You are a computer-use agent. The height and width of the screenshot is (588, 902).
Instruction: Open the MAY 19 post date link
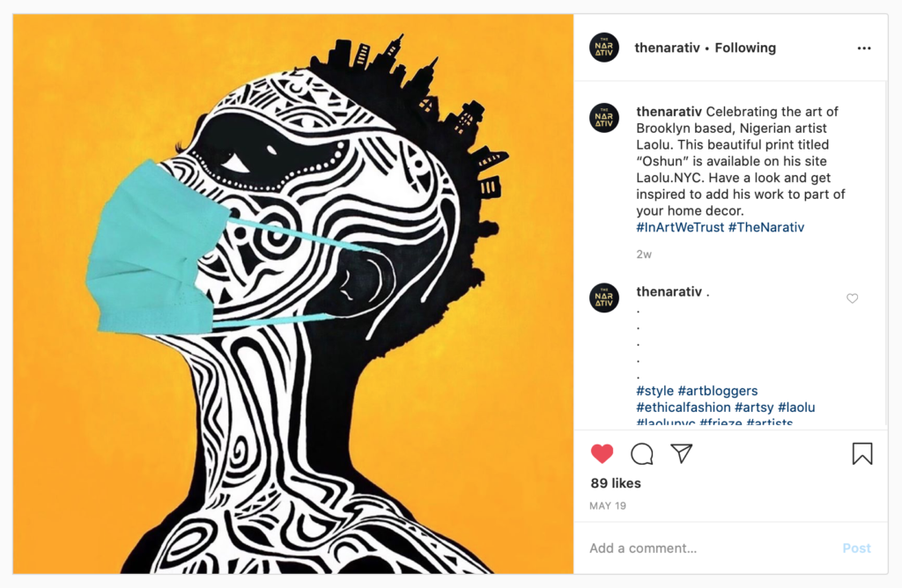click(608, 506)
